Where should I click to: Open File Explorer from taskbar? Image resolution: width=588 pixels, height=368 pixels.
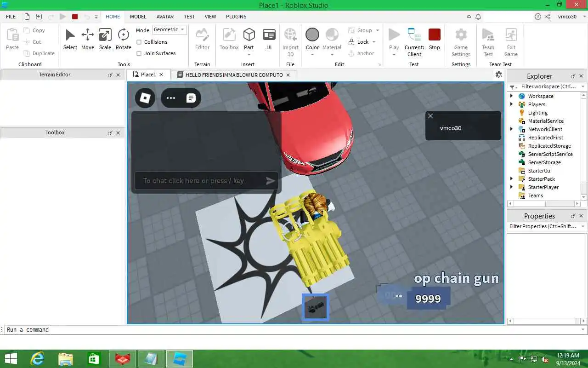point(66,359)
